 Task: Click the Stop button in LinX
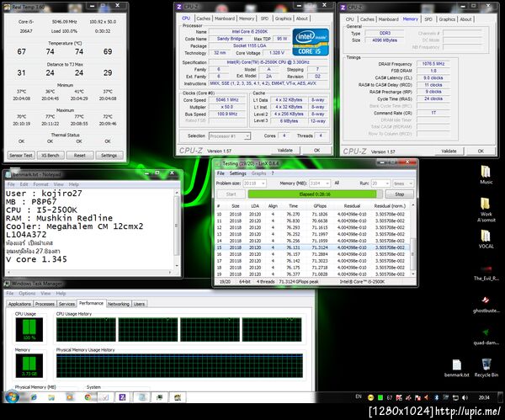(x=400, y=194)
